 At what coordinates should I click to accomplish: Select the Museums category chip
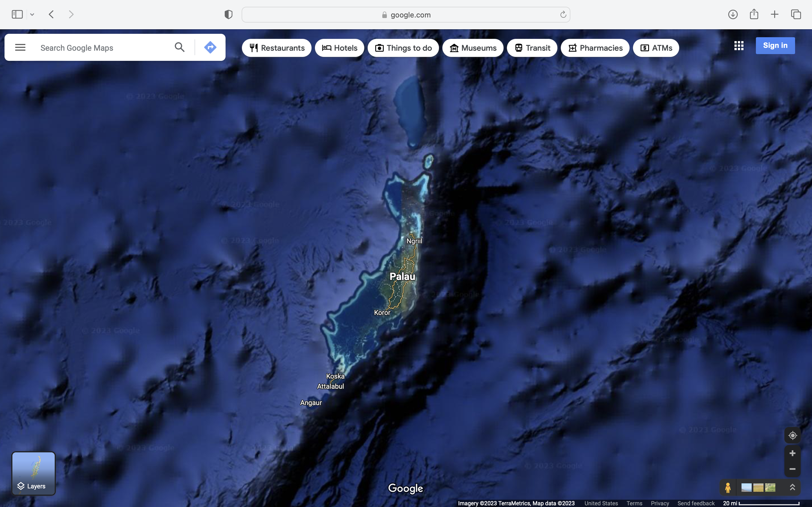[x=473, y=48]
